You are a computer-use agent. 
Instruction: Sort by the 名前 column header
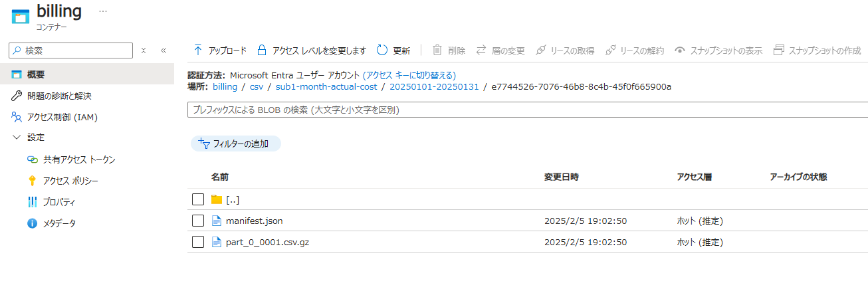[220, 177]
